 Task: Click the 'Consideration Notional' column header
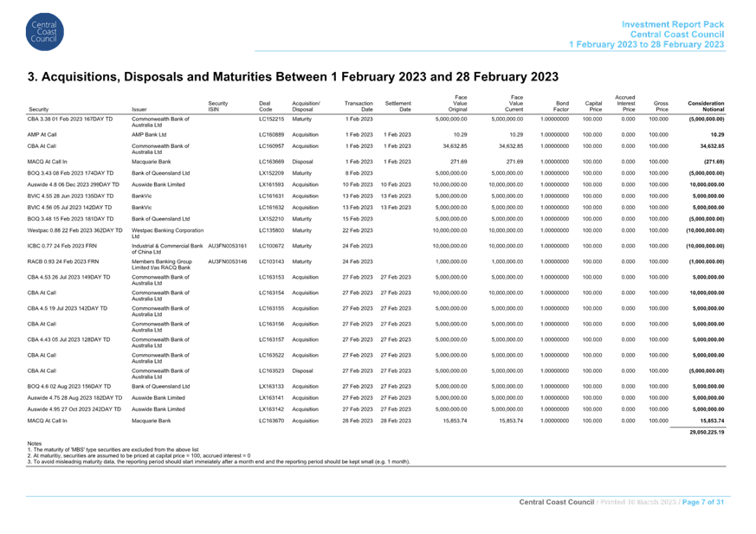pos(706,106)
